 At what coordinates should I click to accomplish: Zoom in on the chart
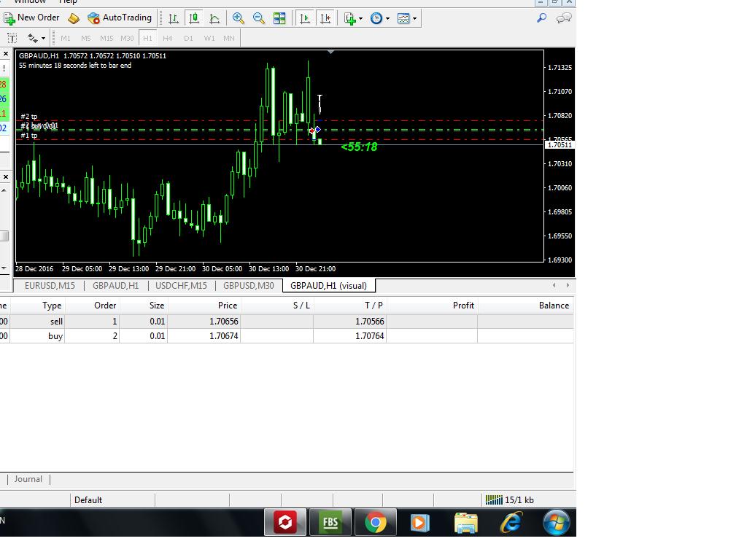point(239,18)
